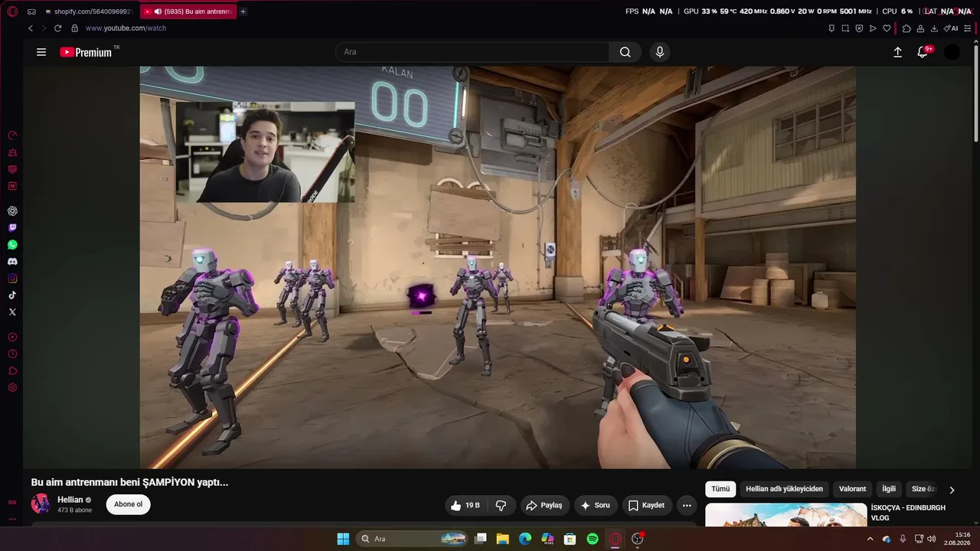
Task: Open a new browser tab
Action: point(243,11)
